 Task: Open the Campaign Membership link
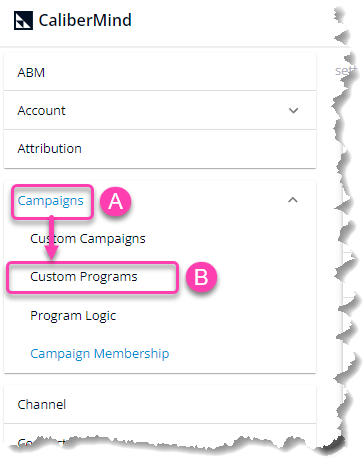100,353
